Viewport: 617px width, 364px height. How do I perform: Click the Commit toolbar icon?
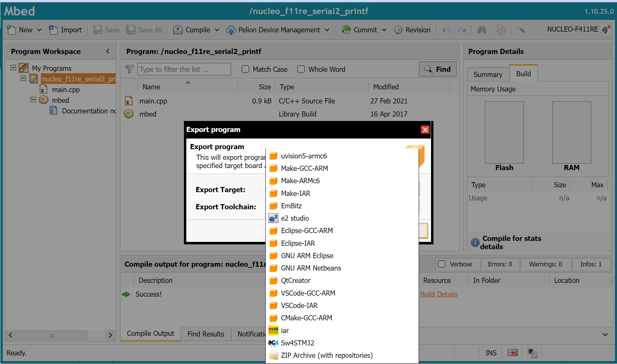tap(346, 30)
